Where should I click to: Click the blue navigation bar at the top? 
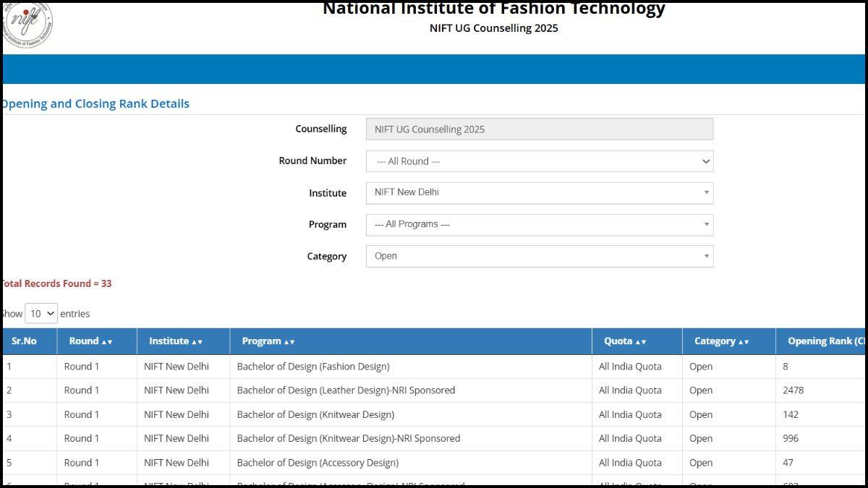(x=434, y=69)
